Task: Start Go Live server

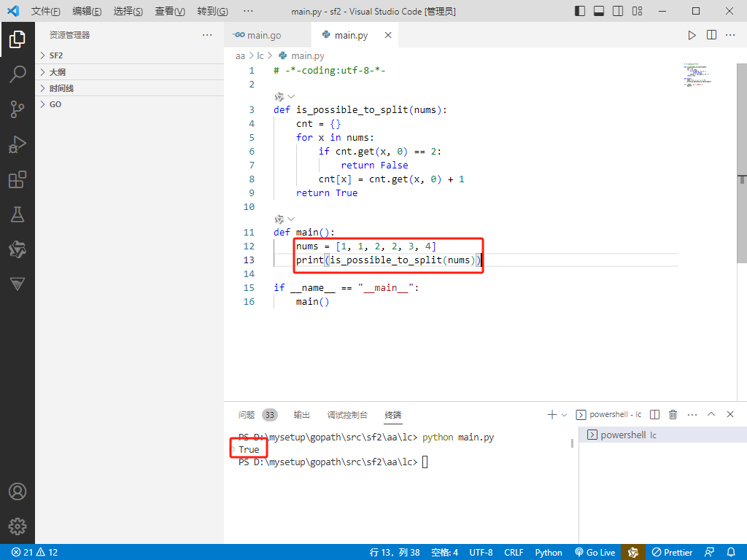Action: point(595,553)
